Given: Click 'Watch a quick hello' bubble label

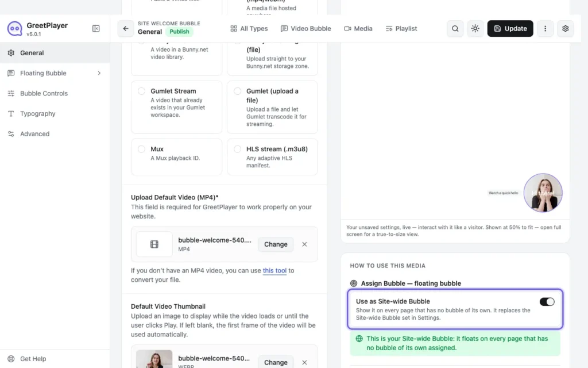Looking at the screenshot, I should [503, 193].
